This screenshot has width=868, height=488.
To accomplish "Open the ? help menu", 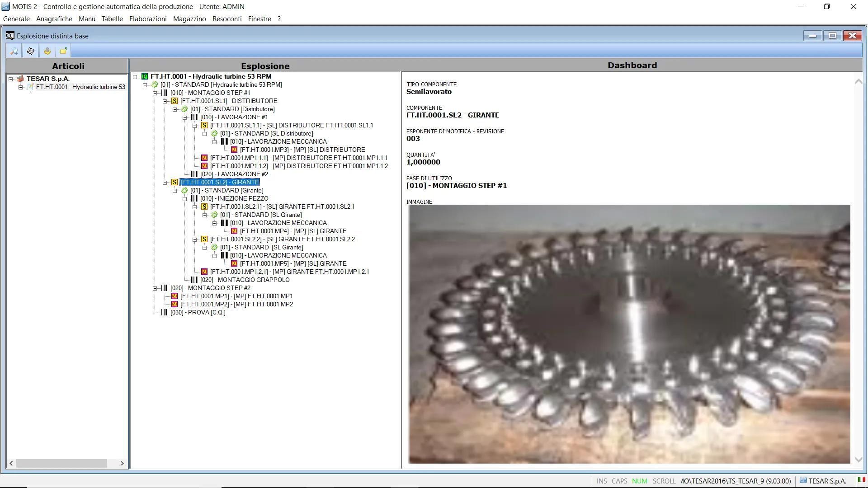I will click(279, 19).
